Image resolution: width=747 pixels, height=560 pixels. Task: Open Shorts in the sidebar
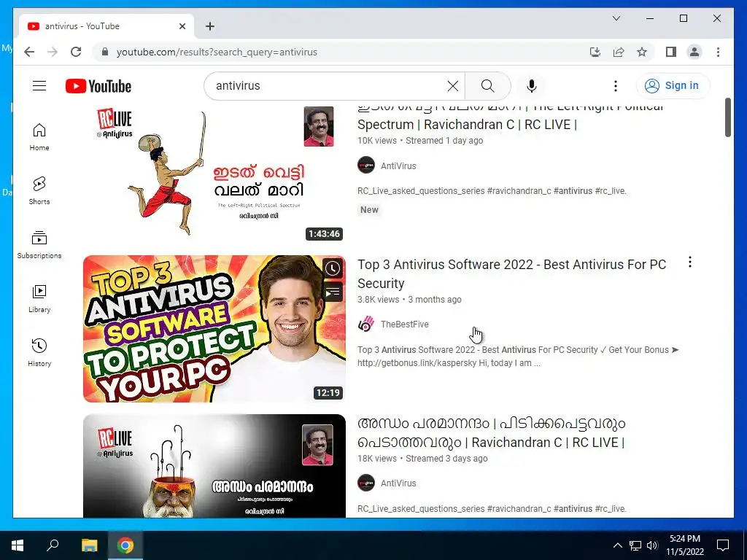pyautogui.click(x=39, y=191)
